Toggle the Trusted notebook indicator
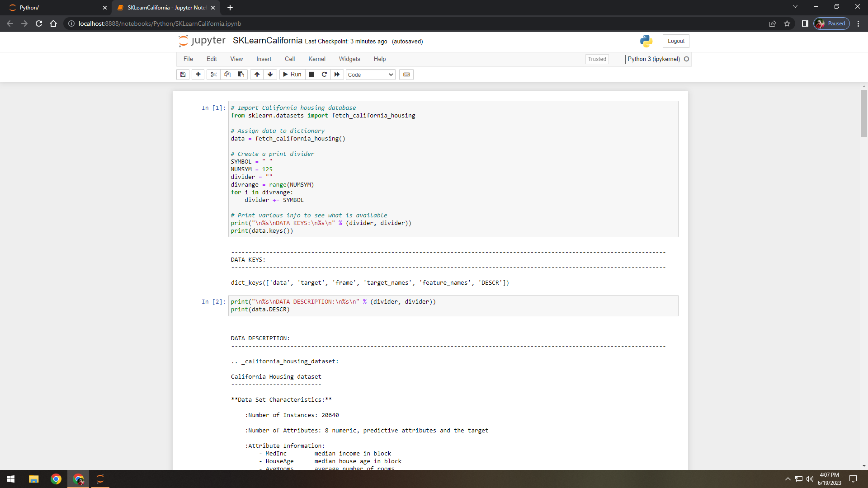 point(597,59)
